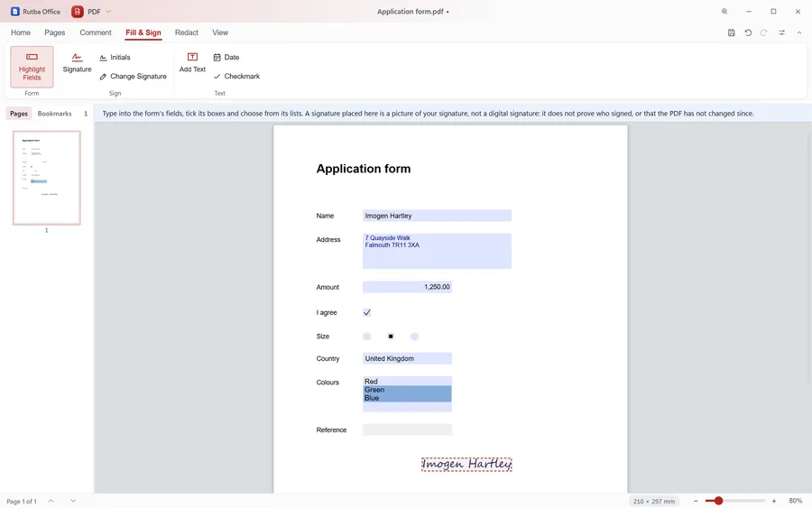Click the 210 × 297 mm page size
Viewport: 812px width, 508px height.
[x=653, y=502]
